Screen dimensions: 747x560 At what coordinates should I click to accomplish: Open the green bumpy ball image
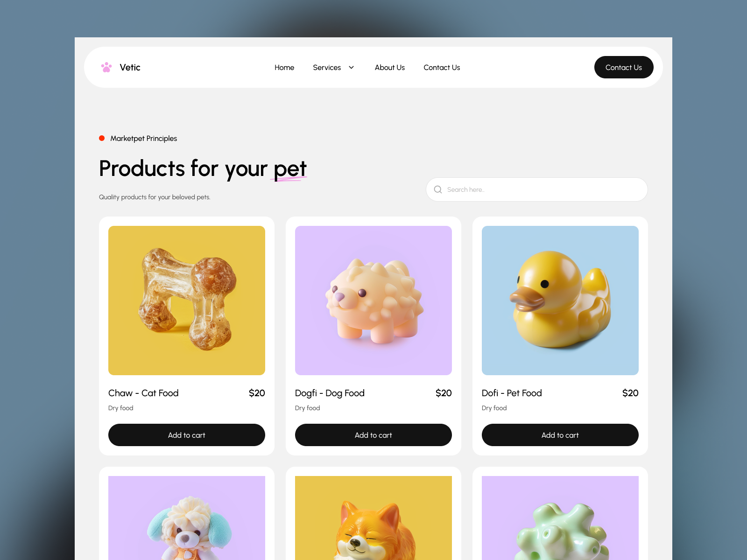pos(560,518)
